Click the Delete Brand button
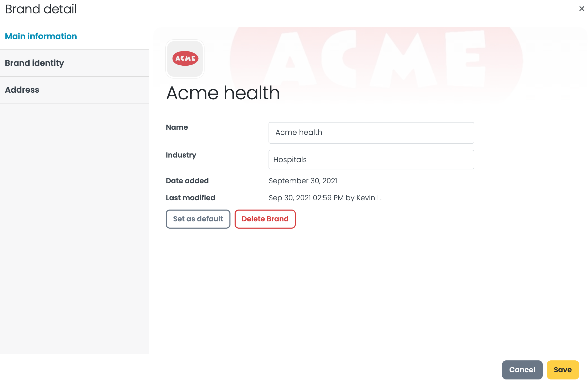588x381 pixels. coord(265,219)
